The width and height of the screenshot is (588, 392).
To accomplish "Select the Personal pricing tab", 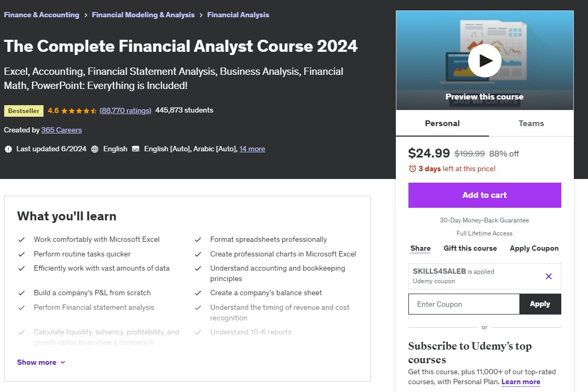I will pos(442,123).
